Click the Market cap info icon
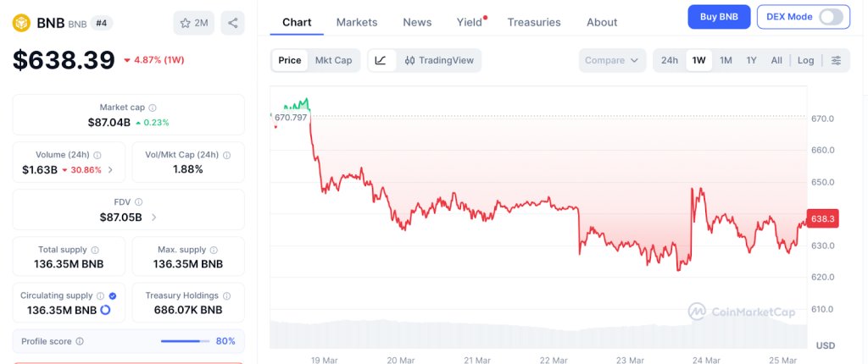This screenshot has width=868, height=364. pos(153,108)
